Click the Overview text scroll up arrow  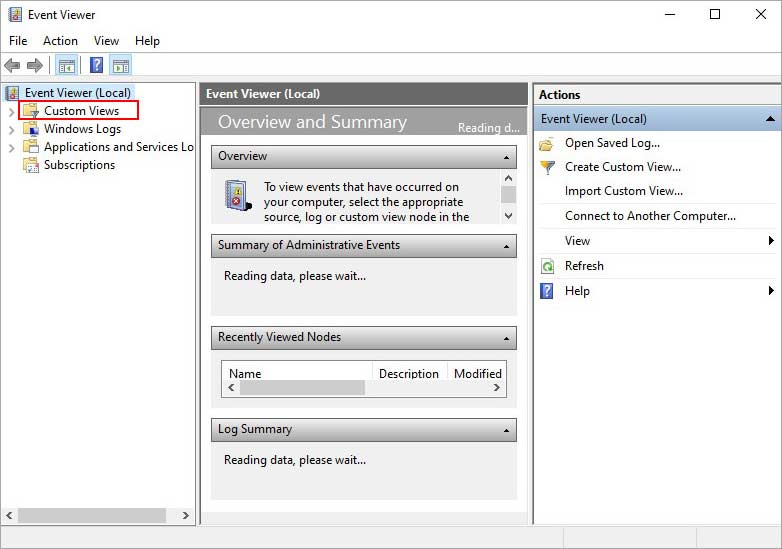(508, 178)
